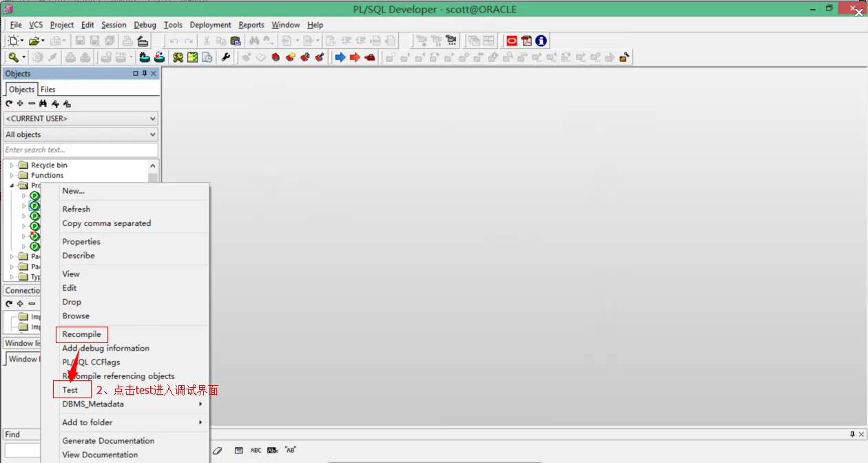
Task: Switch to the Objects tab
Action: (21, 90)
